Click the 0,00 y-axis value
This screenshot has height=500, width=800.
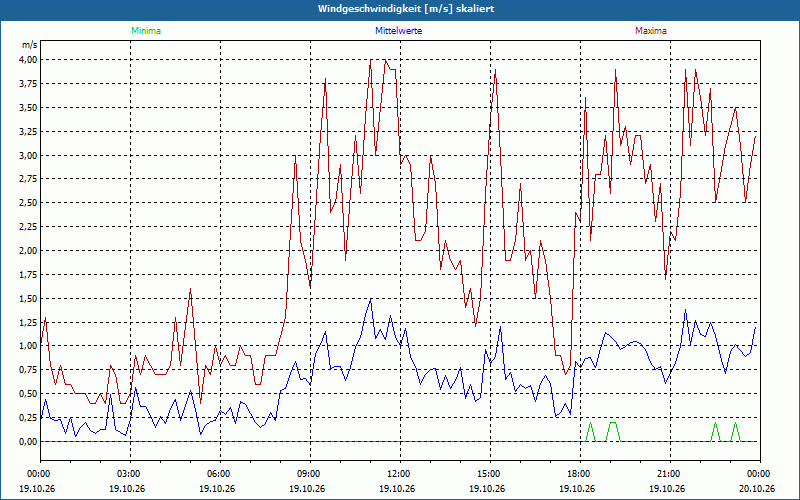click(x=28, y=442)
